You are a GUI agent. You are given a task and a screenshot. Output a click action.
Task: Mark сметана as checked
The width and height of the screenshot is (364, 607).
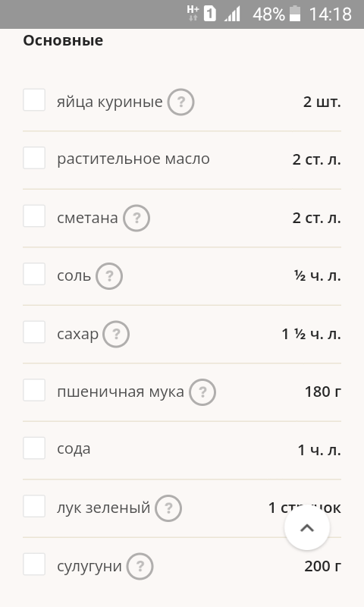click(34, 216)
